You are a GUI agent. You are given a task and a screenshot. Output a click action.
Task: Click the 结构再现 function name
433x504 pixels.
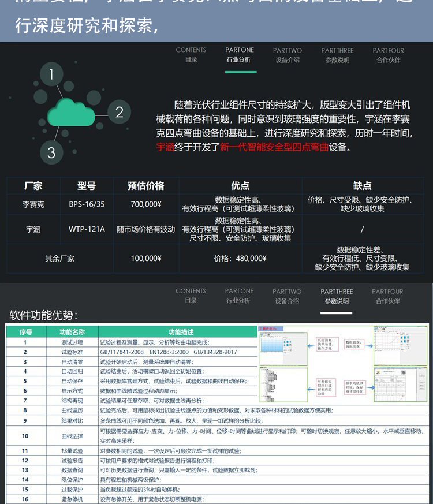point(72,401)
